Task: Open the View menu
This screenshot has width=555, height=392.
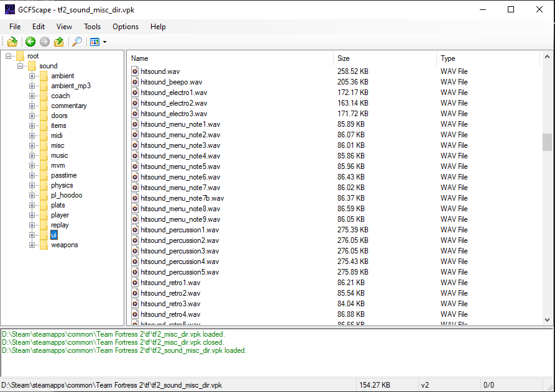Action: [x=64, y=27]
